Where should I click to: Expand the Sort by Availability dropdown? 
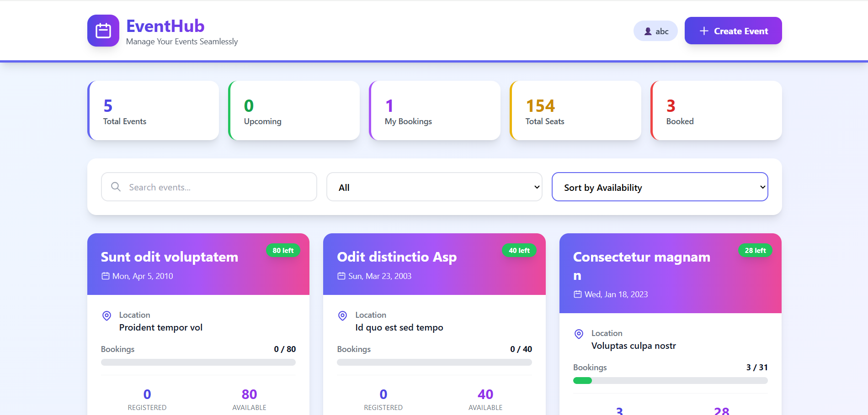659,187
